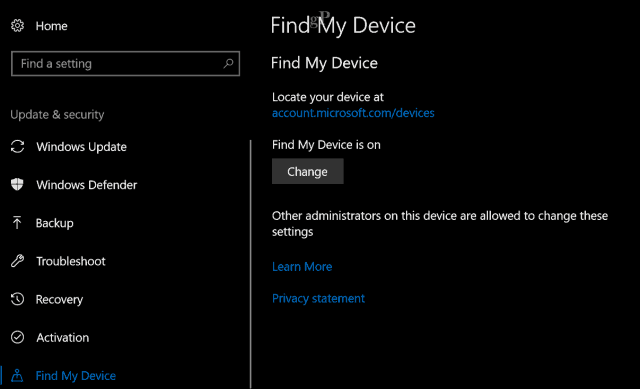Open the Troubleshoot page

[x=71, y=261]
